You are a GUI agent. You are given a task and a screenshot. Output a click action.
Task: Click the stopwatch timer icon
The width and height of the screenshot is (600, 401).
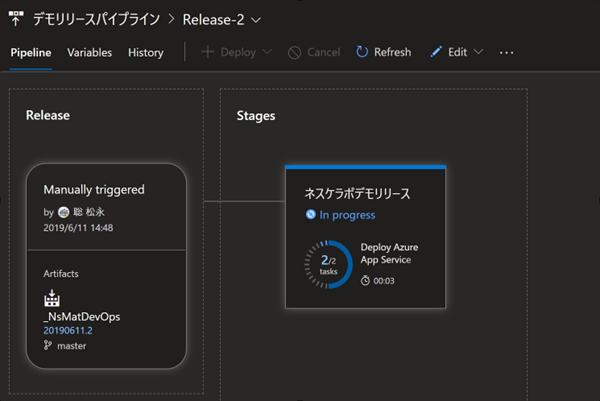(x=365, y=280)
